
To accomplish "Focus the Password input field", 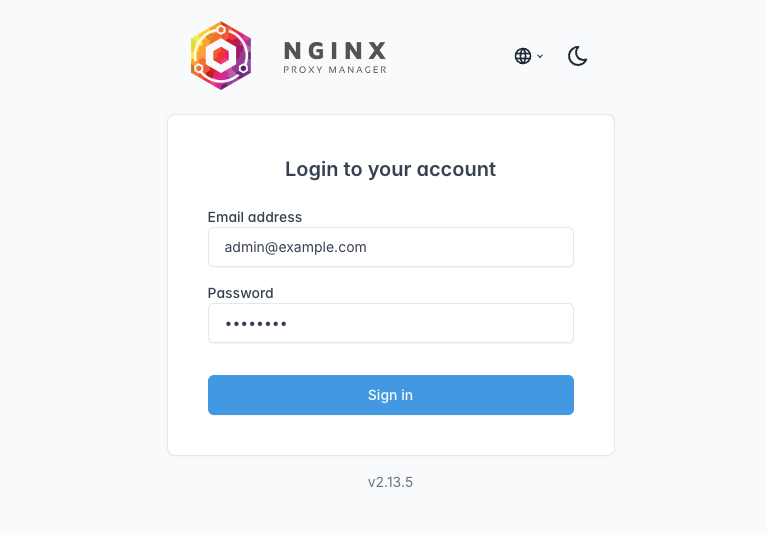I will click(391, 323).
